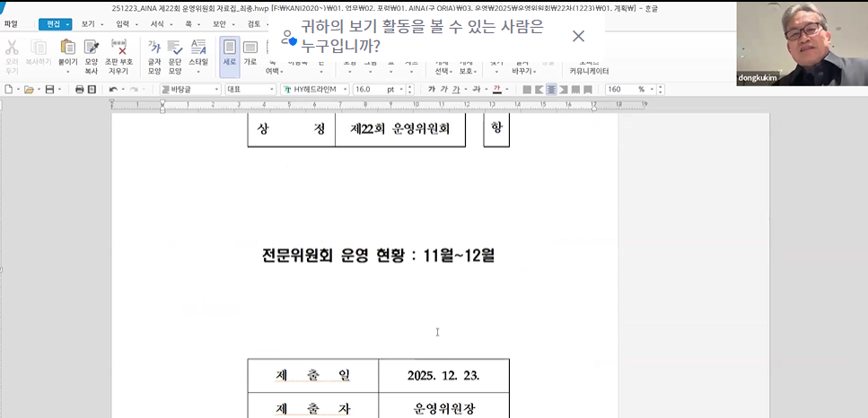The height and width of the screenshot is (418, 868).
Task: Click the Save disk icon
Action: pos(50,89)
